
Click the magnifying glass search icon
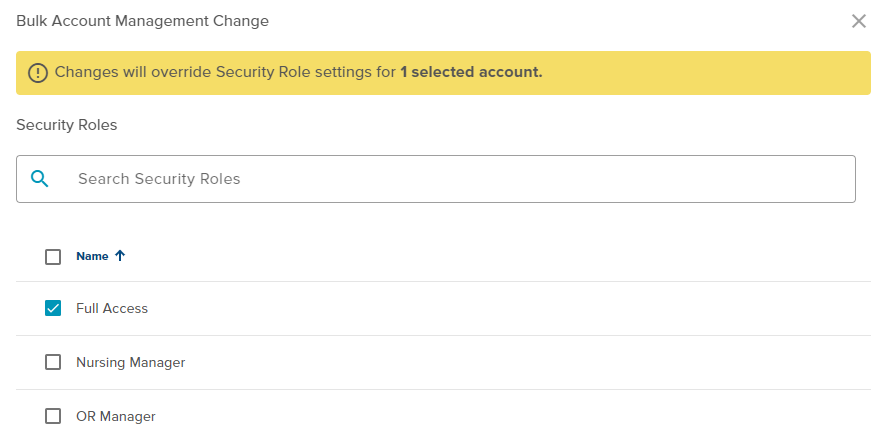click(x=40, y=179)
